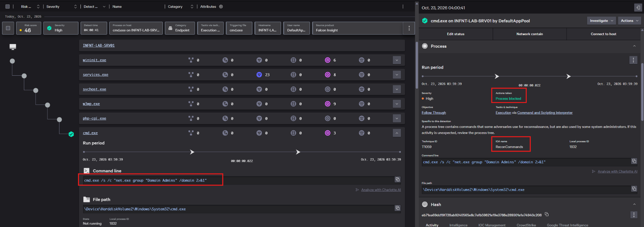Expand the wininit.exe process row
The height and width of the screenshot is (227, 644).
point(397,60)
